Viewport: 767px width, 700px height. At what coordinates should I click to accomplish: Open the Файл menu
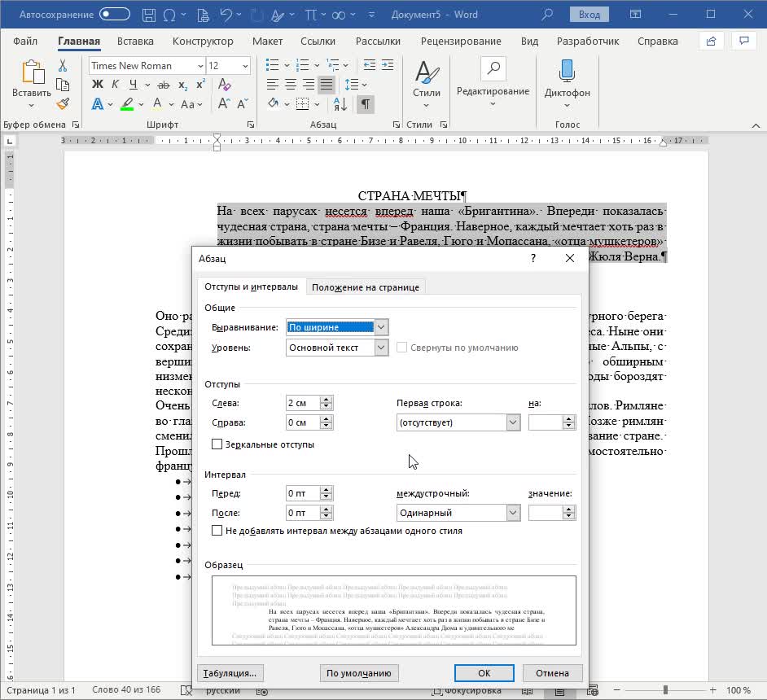click(25, 41)
